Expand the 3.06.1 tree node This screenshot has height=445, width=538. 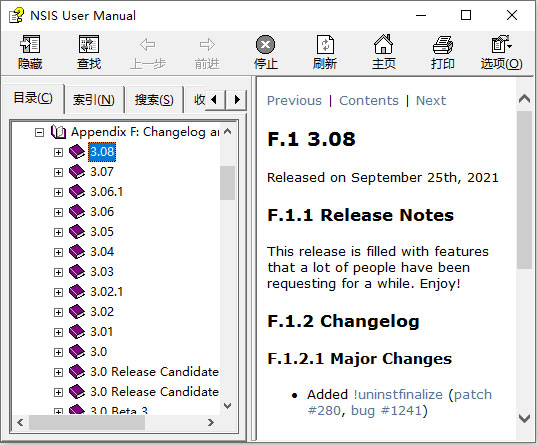58,192
